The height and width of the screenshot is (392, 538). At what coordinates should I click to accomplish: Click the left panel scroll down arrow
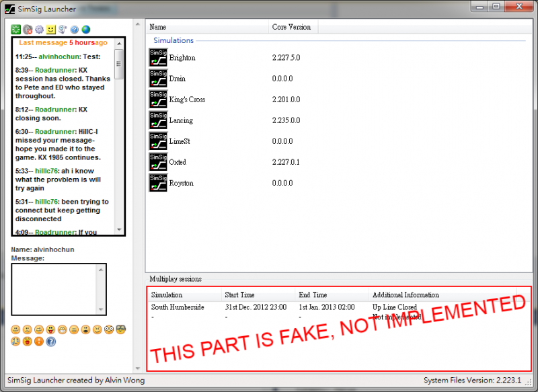click(138, 368)
